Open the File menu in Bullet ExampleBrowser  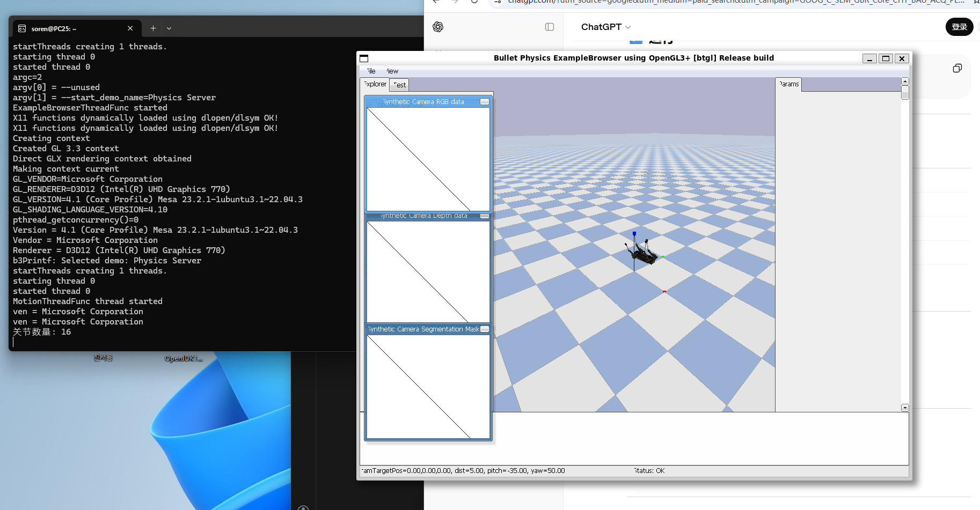coord(371,71)
